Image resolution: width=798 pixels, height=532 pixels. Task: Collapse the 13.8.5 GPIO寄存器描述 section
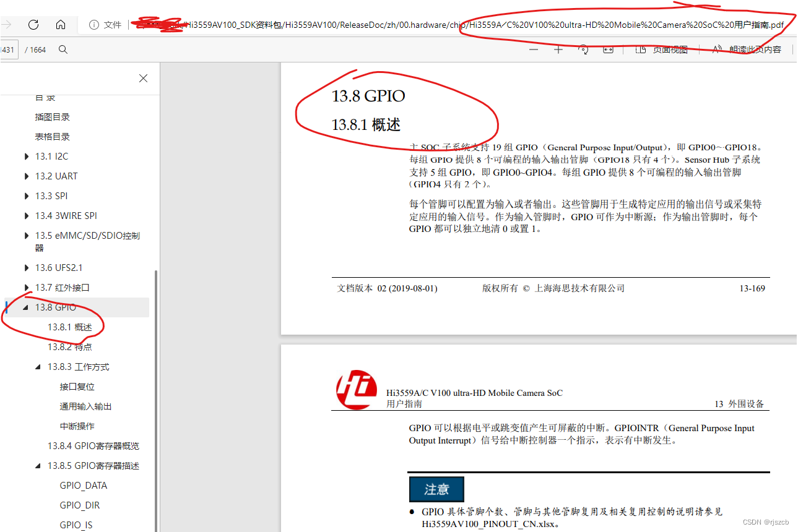click(37, 465)
